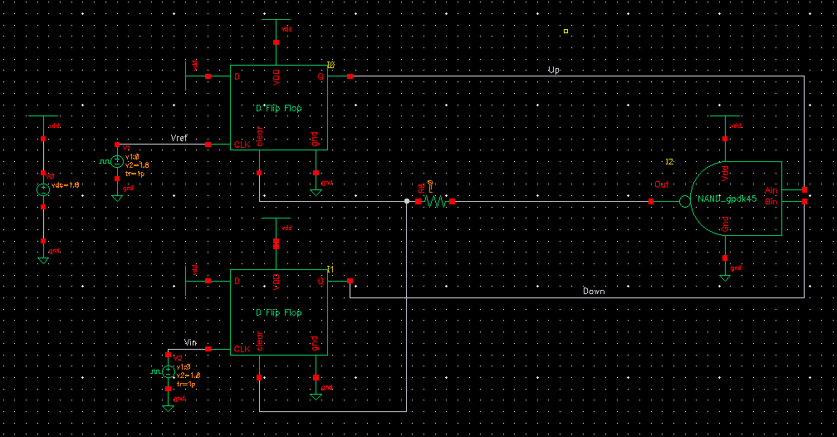Click the NAND_gpdk45 gate symbol
837x437 pixels.
pos(736,198)
